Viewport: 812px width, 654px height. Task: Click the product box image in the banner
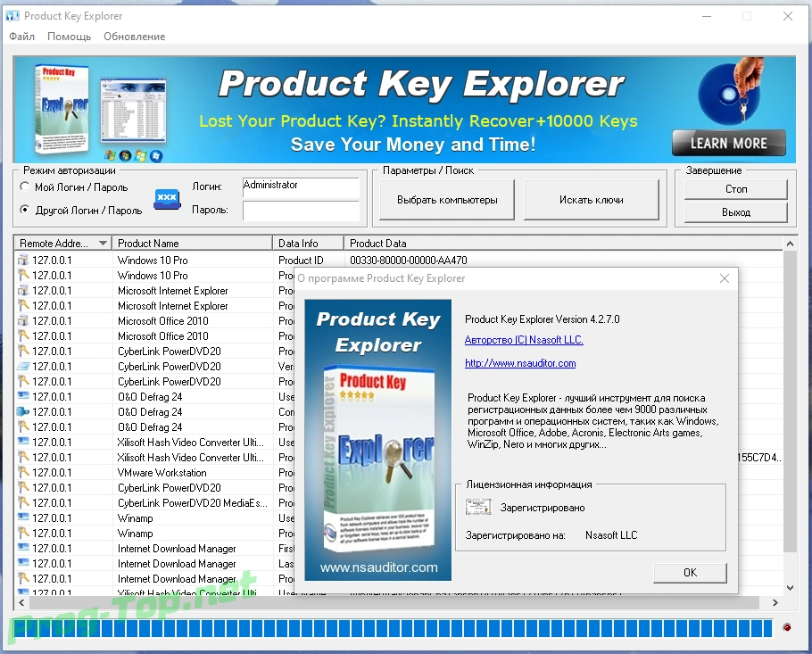tap(62, 111)
